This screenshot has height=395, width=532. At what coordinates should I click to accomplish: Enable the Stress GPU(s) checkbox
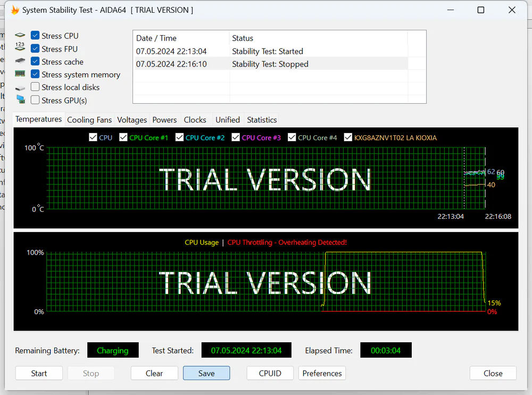(x=35, y=100)
